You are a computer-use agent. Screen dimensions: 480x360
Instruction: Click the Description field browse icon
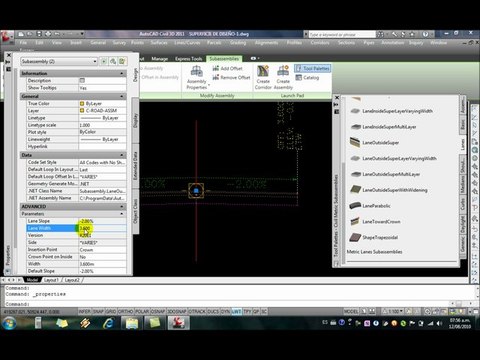[x=82, y=80]
